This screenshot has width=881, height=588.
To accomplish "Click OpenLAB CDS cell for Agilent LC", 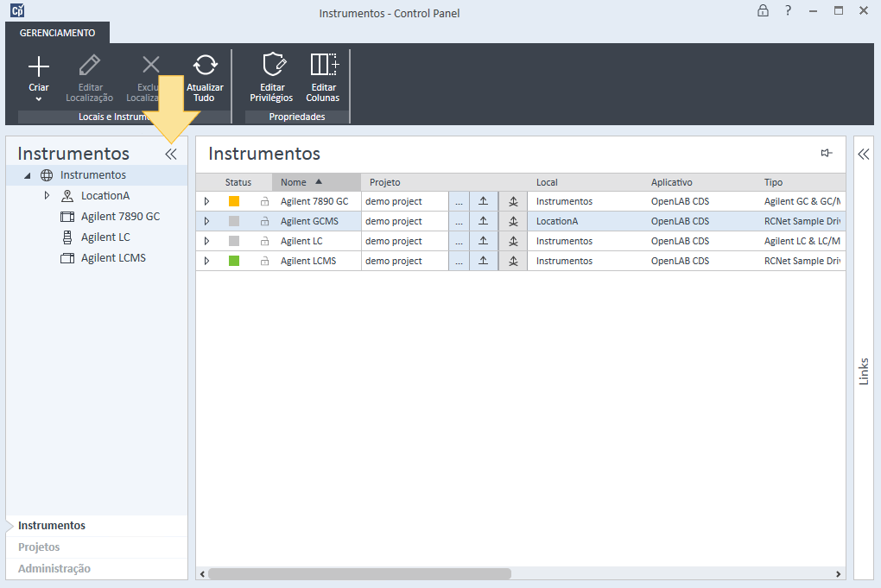I will pyautogui.click(x=680, y=241).
